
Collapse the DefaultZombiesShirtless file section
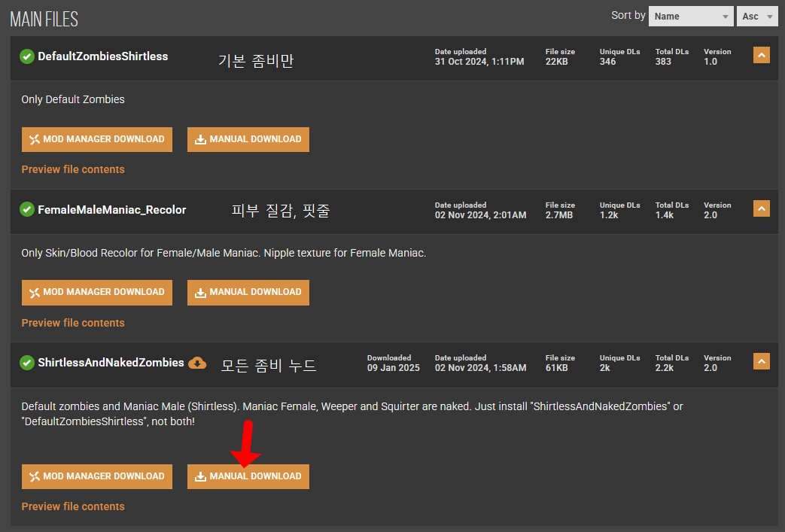point(761,55)
